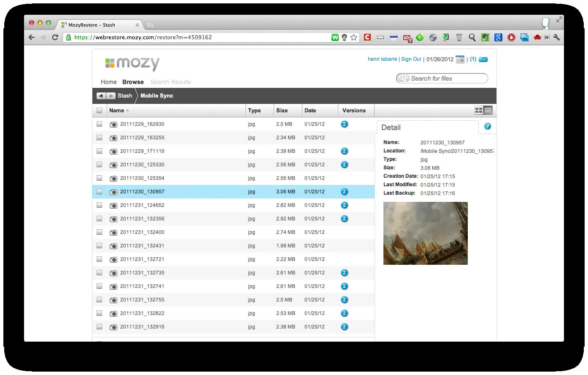Screen dimensions: 588x375
Task: Switch to list view
Action: pos(488,110)
